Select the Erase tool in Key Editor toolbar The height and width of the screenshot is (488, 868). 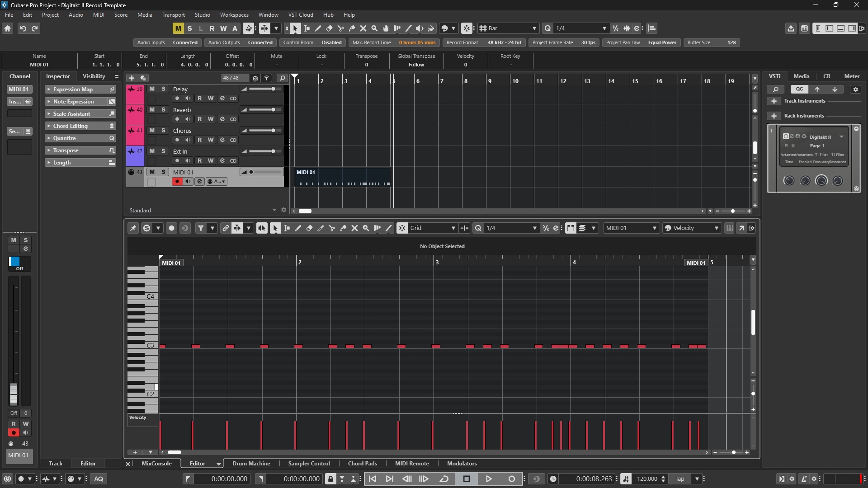309,228
